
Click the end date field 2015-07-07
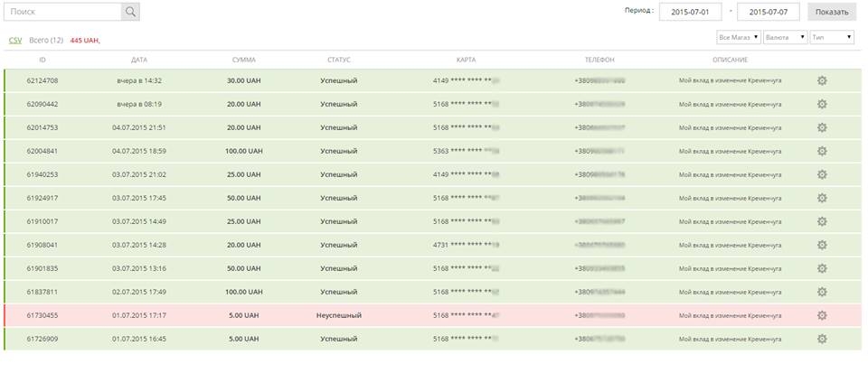click(769, 12)
